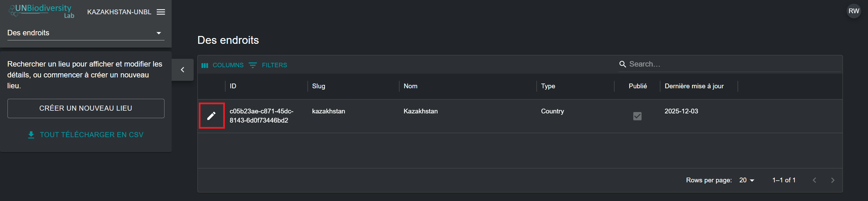Click the Type column header
The height and width of the screenshot is (201, 868).
click(x=548, y=86)
